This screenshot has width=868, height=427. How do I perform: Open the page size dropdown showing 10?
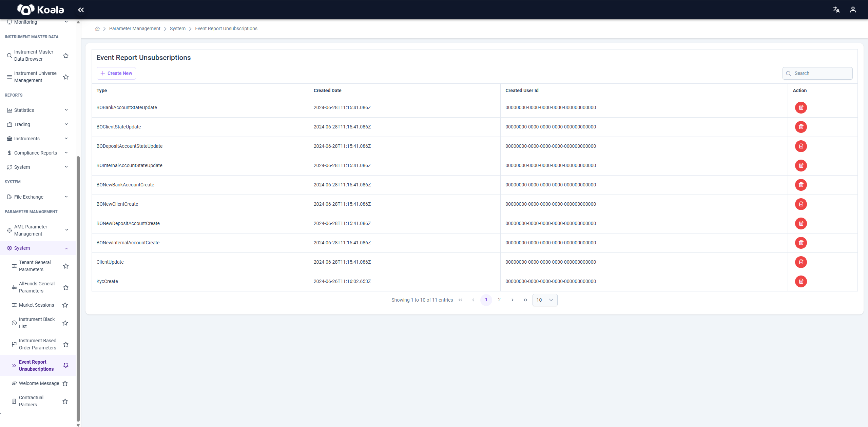tap(545, 300)
